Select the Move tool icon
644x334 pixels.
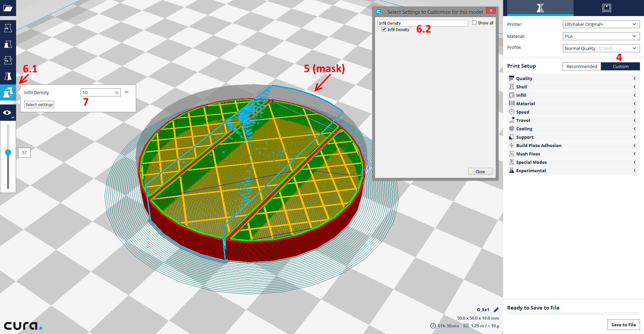[8, 28]
